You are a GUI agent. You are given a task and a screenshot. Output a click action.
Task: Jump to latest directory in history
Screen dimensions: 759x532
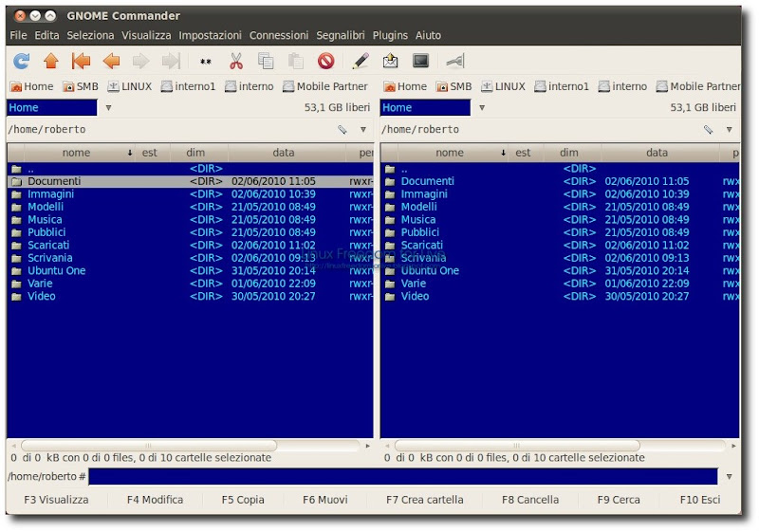coord(171,61)
